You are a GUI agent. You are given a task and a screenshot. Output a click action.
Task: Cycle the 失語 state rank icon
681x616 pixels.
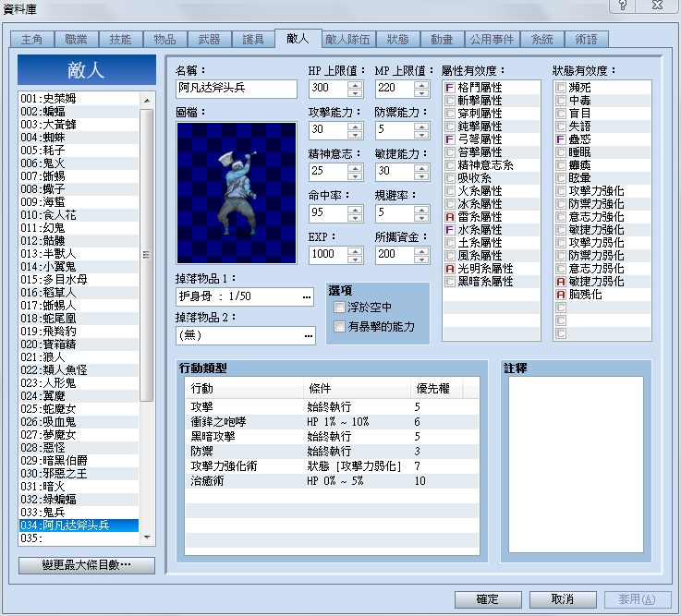pos(561,127)
